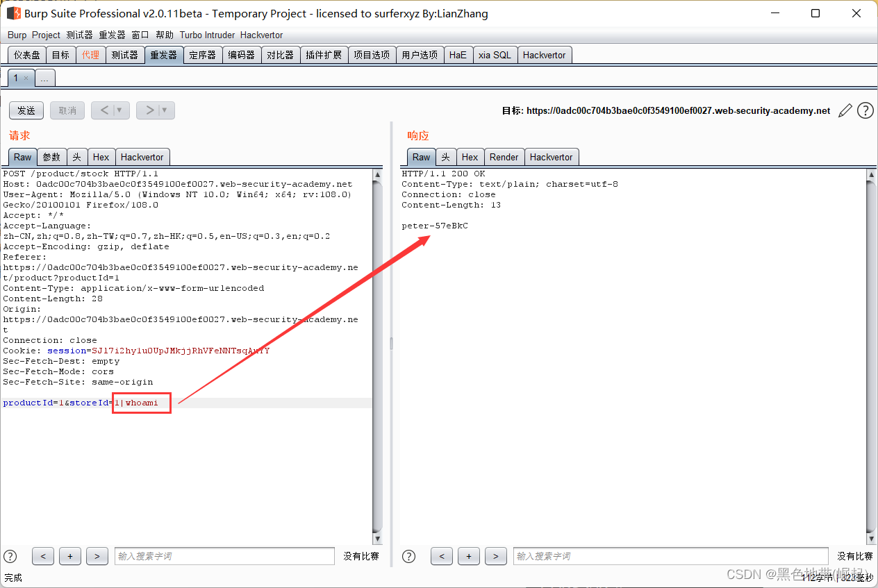Select response Raw view tab
878x588 pixels.
(422, 157)
